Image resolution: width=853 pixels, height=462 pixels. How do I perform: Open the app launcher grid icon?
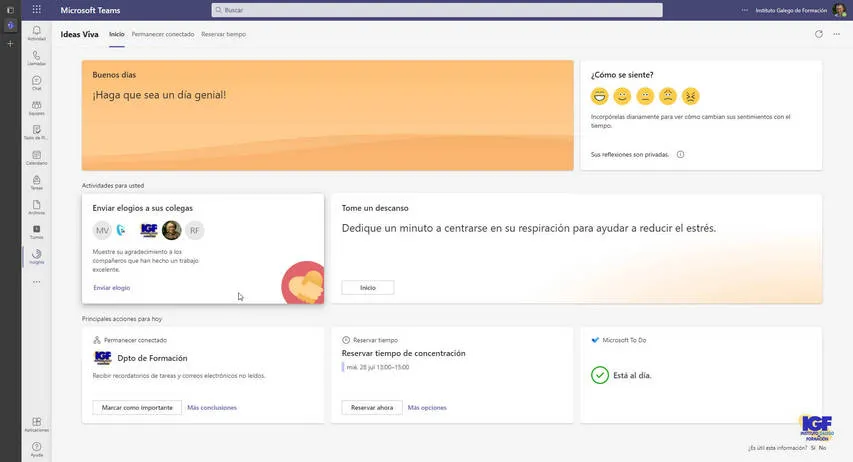coord(36,9)
